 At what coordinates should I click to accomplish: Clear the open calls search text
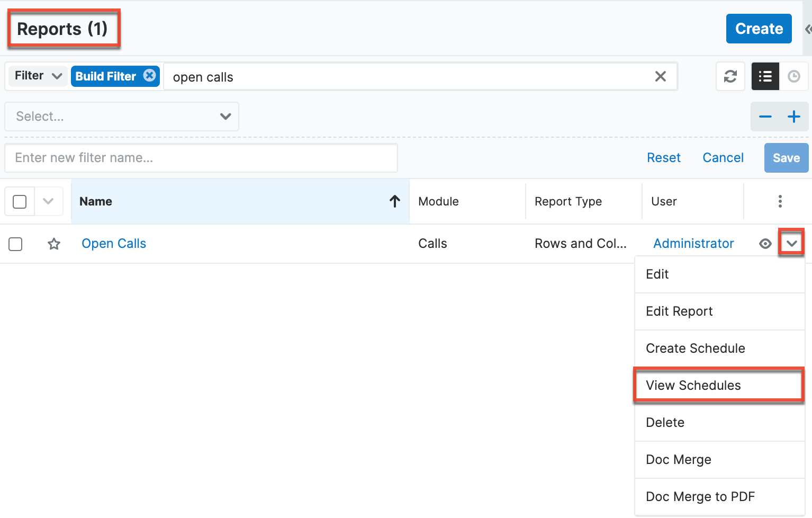[660, 76]
